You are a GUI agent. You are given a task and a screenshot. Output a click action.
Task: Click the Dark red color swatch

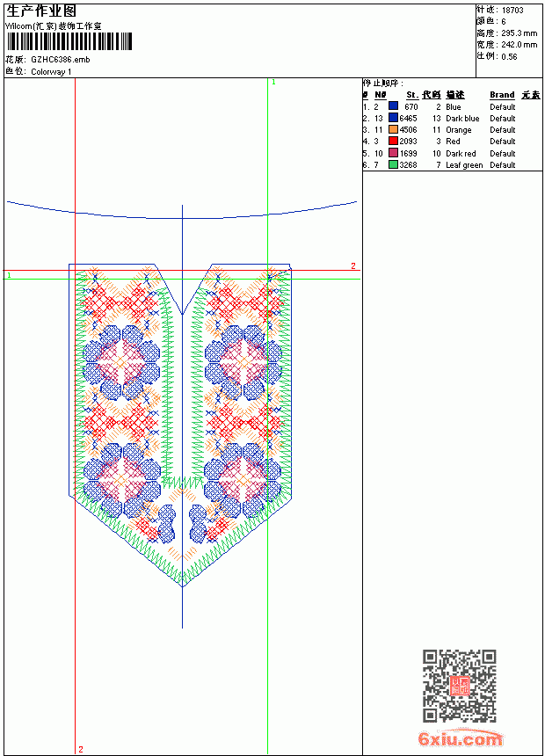393,153
